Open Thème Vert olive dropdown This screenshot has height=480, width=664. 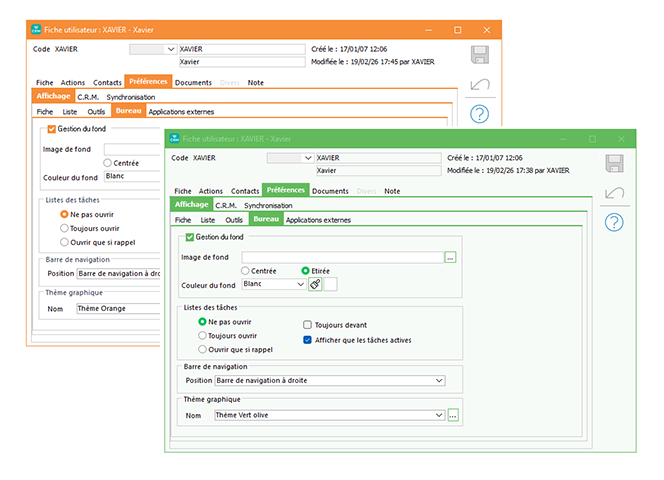coord(329,415)
